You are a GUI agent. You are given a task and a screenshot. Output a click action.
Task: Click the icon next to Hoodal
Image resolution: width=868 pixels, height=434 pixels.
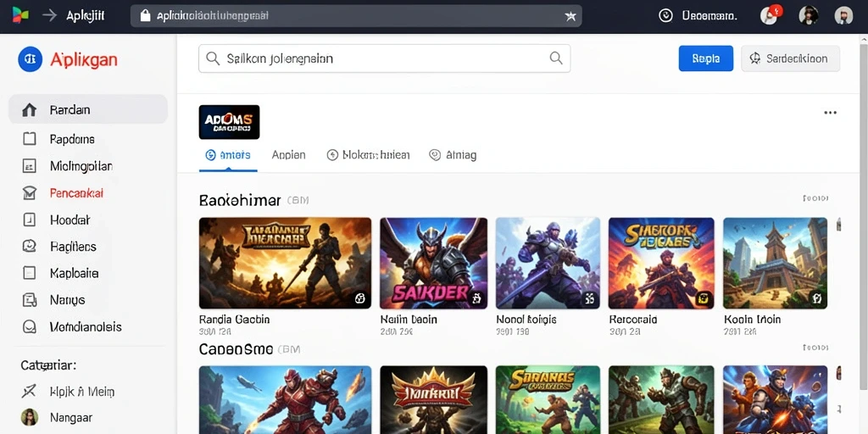tap(30, 220)
